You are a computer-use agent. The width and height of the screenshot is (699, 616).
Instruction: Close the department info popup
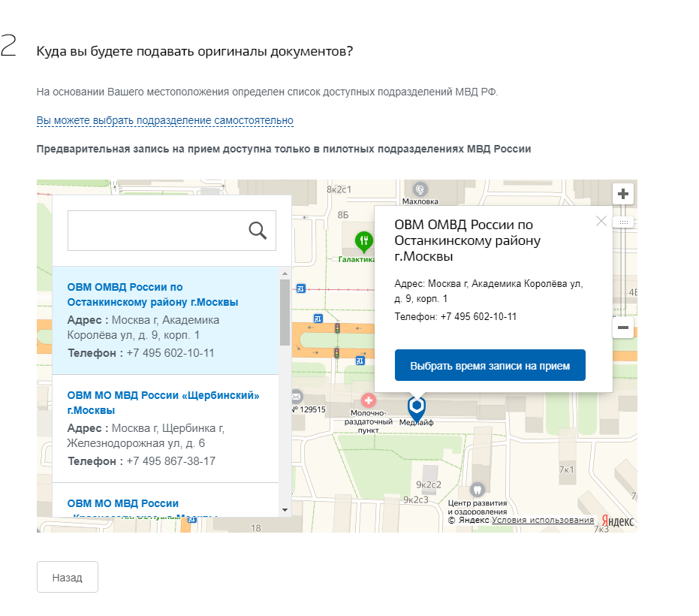click(601, 221)
